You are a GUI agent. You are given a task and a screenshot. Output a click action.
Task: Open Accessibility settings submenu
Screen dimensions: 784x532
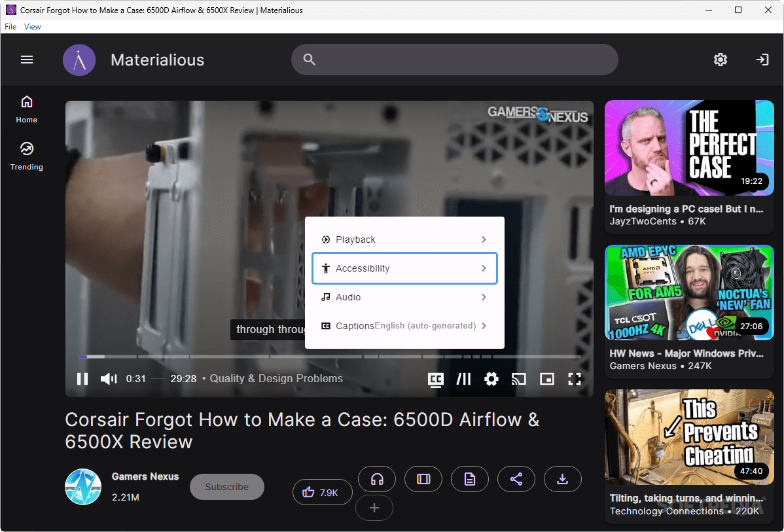pyautogui.click(x=404, y=268)
